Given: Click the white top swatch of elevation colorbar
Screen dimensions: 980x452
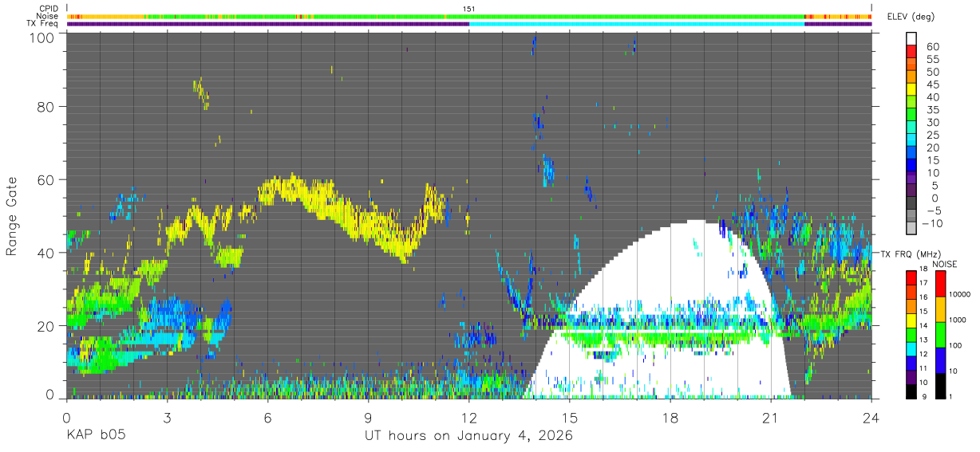Looking at the screenshot, I should pos(911,39).
